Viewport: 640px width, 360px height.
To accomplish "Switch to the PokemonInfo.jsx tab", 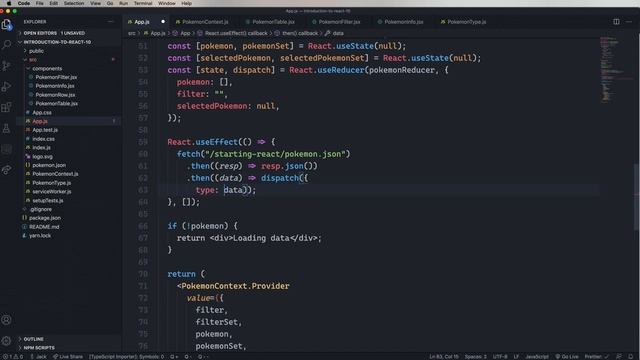I will coord(404,22).
